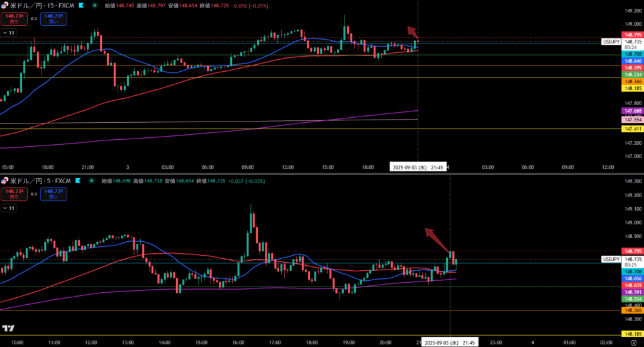644x347 pixels.
Task: Click the red 148.639 price label
Action: point(633,285)
